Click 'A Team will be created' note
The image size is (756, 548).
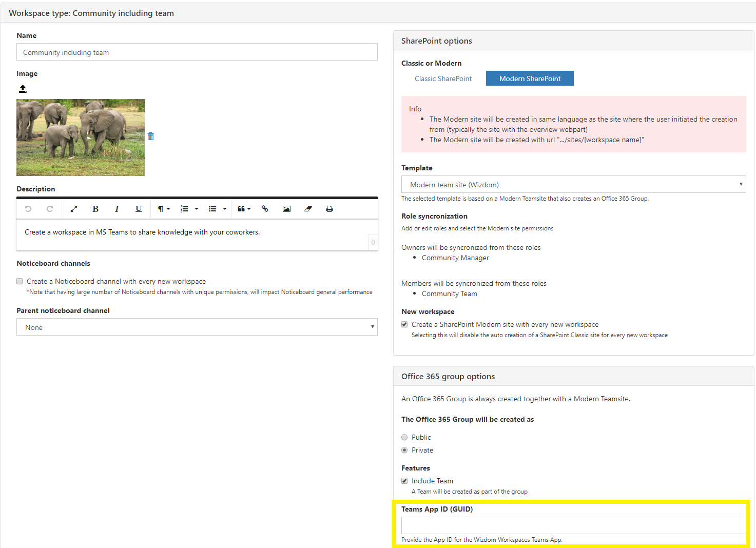pyautogui.click(x=470, y=492)
